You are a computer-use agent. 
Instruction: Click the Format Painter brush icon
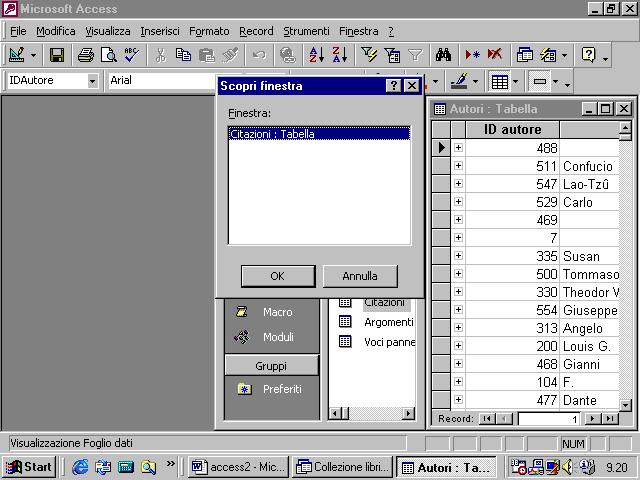point(230,55)
